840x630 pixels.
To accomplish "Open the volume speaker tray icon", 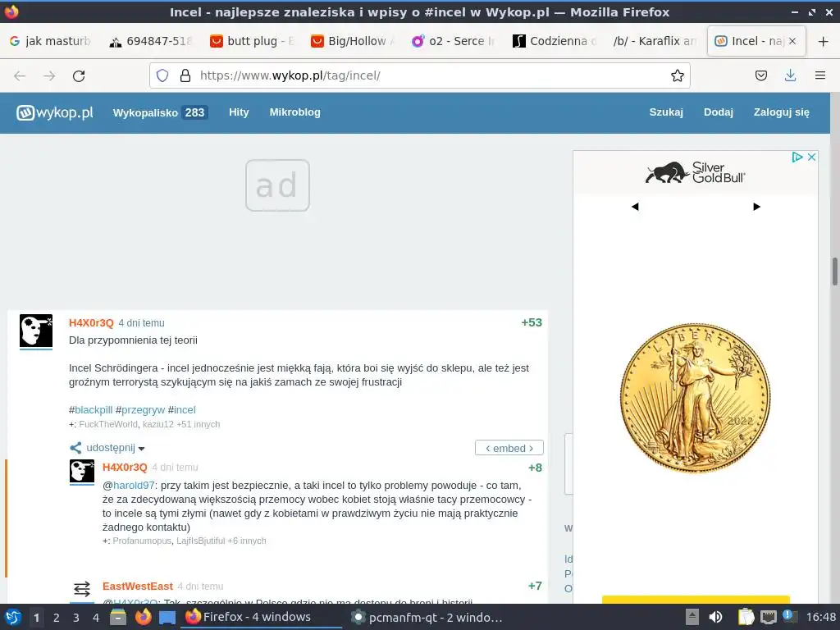I will click(x=715, y=617).
